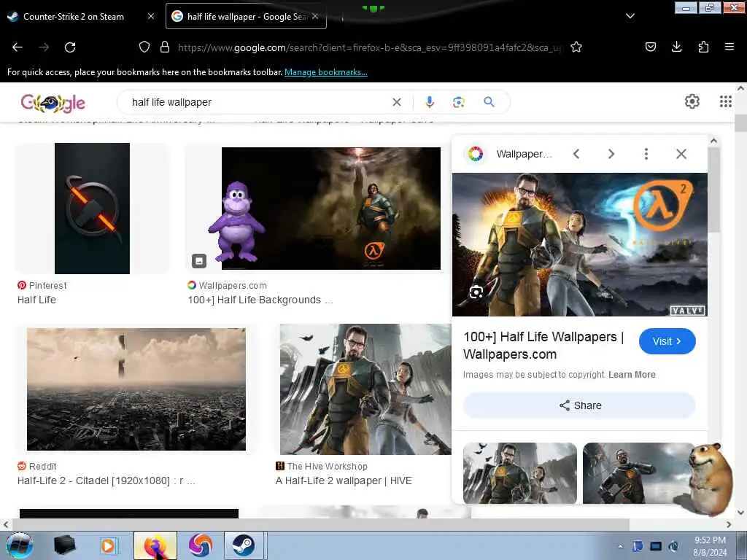Open first related image with Gordon and Alyx
The width and height of the screenshot is (747, 560).
pyautogui.click(x=519, y=472)
